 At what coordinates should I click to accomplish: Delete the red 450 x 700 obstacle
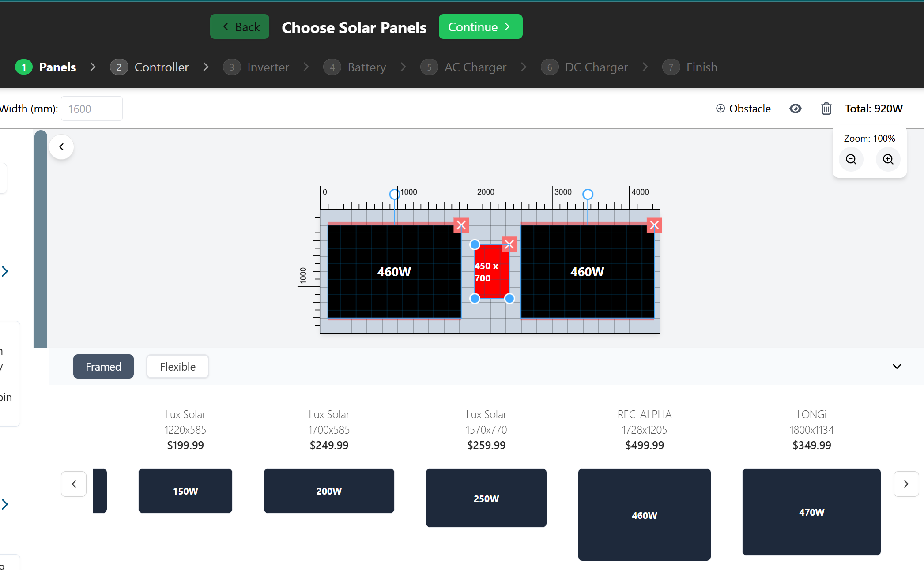509,244
